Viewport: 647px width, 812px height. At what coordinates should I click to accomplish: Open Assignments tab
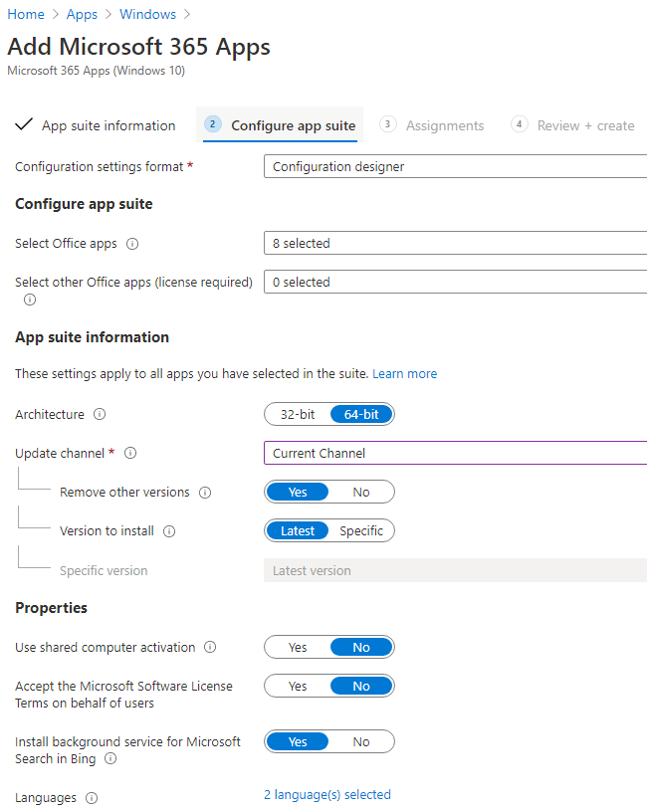tap(432, 125)
